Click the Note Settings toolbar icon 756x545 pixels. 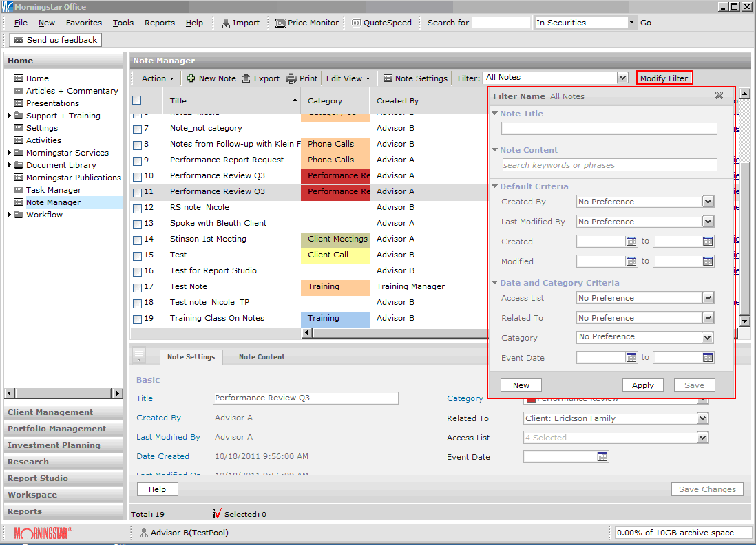coord(388,78)
